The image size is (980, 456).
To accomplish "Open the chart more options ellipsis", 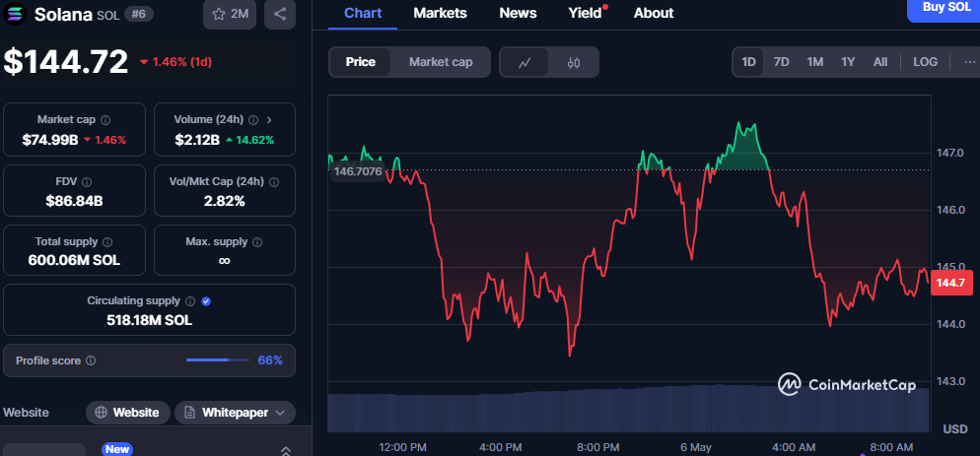I will [x=969, y=62].
